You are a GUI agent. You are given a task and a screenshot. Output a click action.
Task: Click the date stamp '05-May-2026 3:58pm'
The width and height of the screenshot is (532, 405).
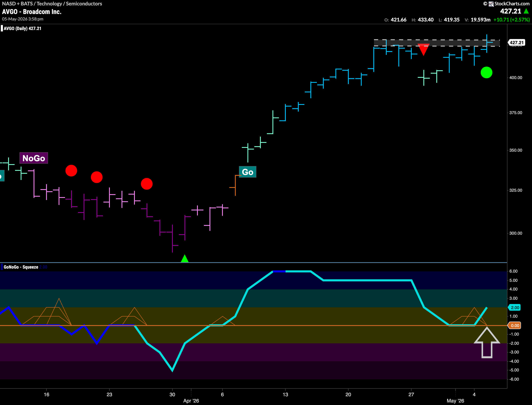point(23,19)
